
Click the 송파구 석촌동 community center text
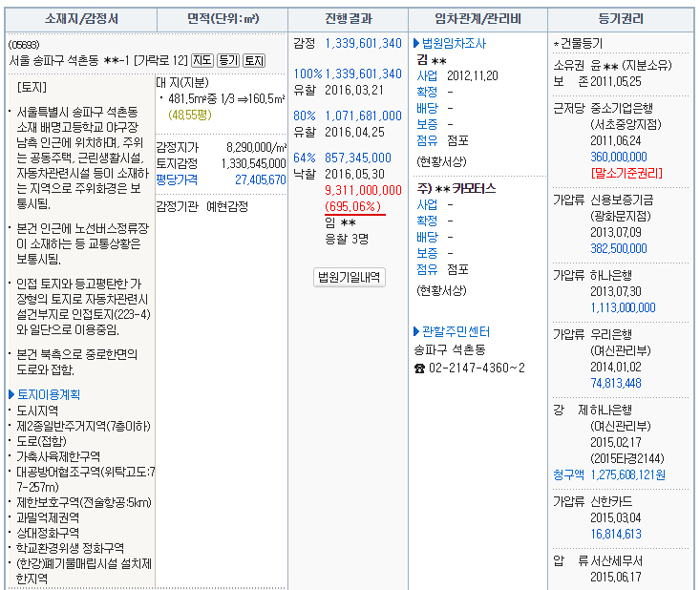coord(450,349)
